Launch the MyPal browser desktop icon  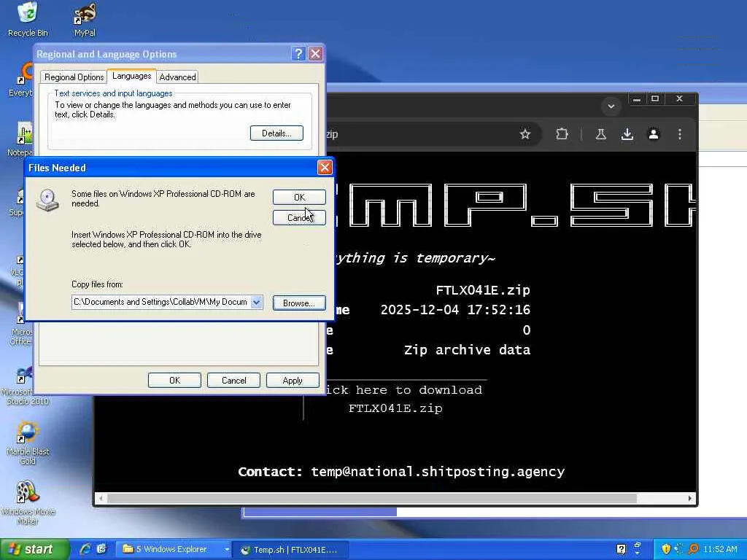pos(85,19)
